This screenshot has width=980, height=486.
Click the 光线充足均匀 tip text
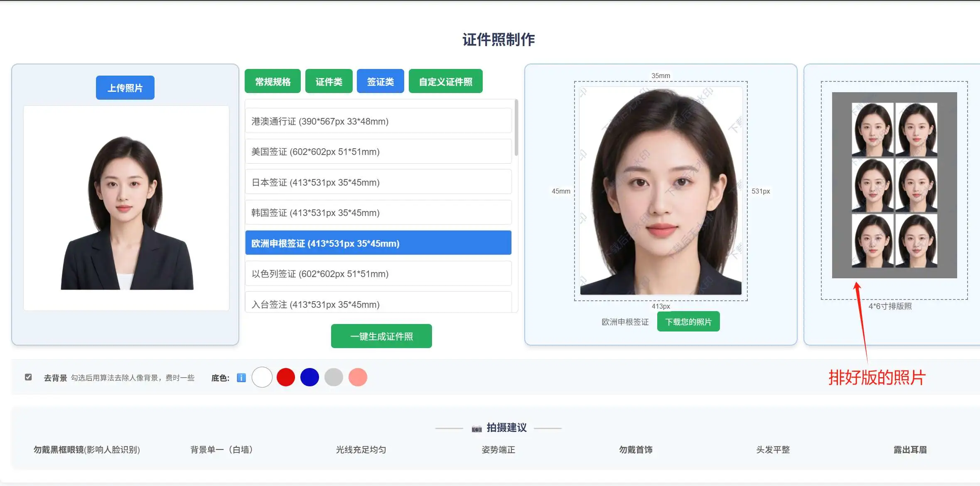point(361,449)
